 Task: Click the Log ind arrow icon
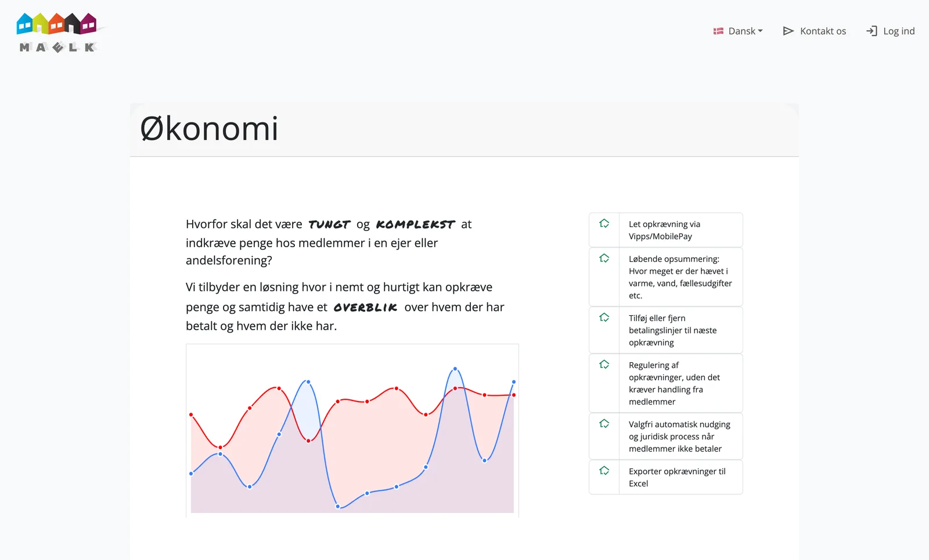coord(872,31)
